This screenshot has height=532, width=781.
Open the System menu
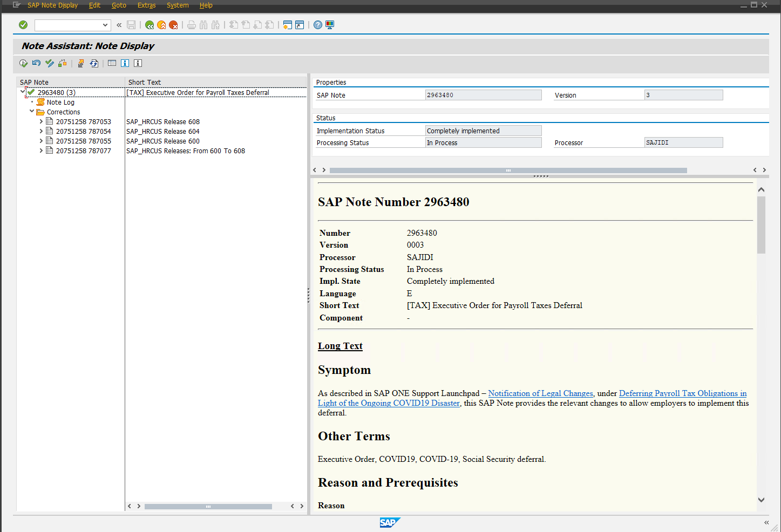(x=178, y=5)
